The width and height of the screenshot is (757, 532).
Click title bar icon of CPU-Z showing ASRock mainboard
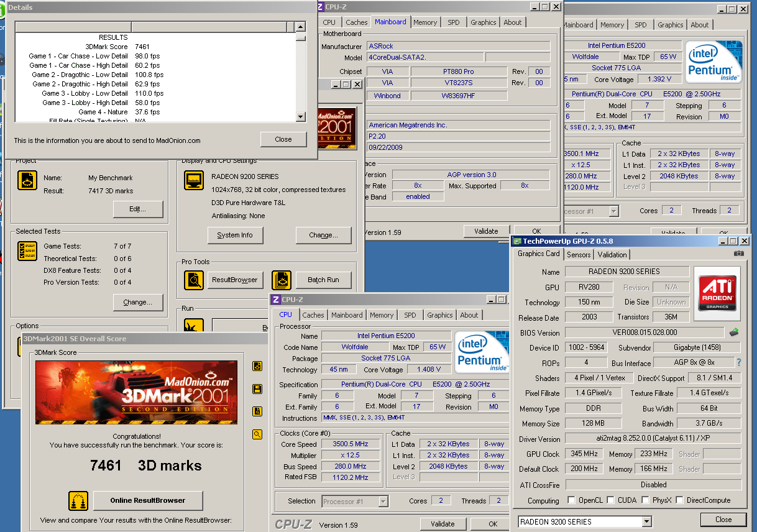[319, 7]
